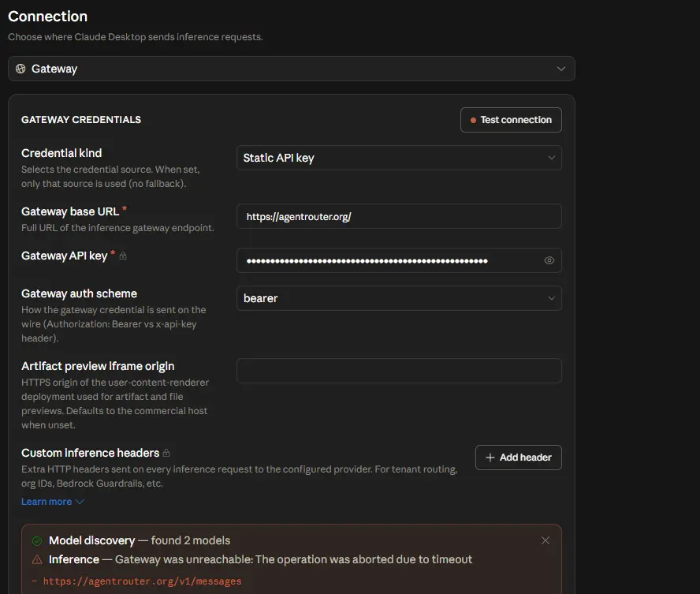The height and width of the screenshot is (594, 700).
Task: Click the Credential kind label
Action: pyautogui.click(x=61, y=153)
